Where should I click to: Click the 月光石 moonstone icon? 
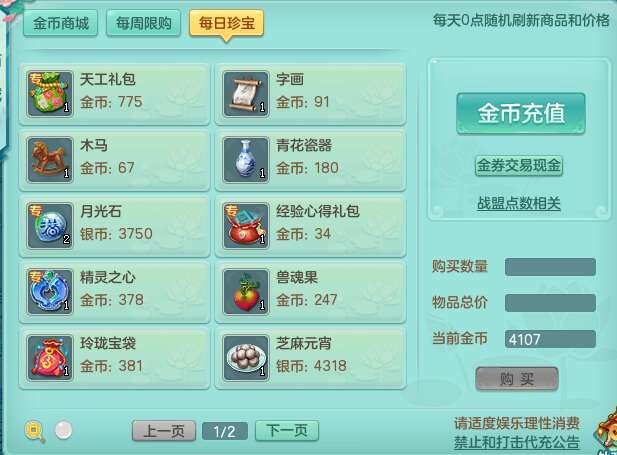(50, 226)
